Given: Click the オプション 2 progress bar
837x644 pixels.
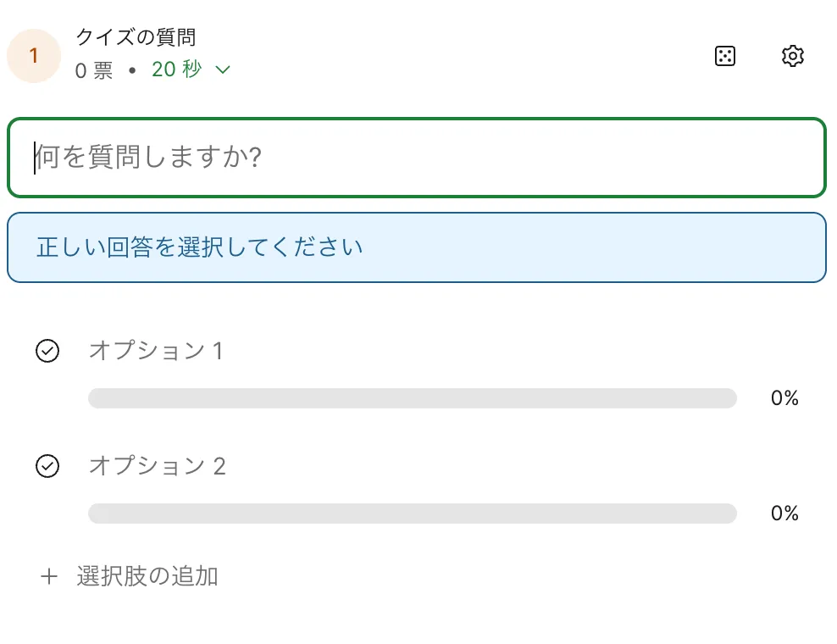Looking at the screenshot, I should click(x=412, y=514).
